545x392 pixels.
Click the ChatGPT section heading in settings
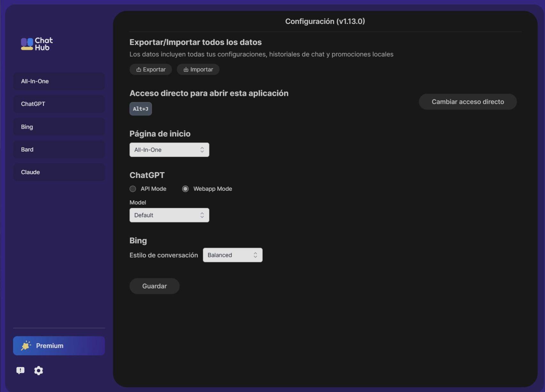(x=147, y=175)
